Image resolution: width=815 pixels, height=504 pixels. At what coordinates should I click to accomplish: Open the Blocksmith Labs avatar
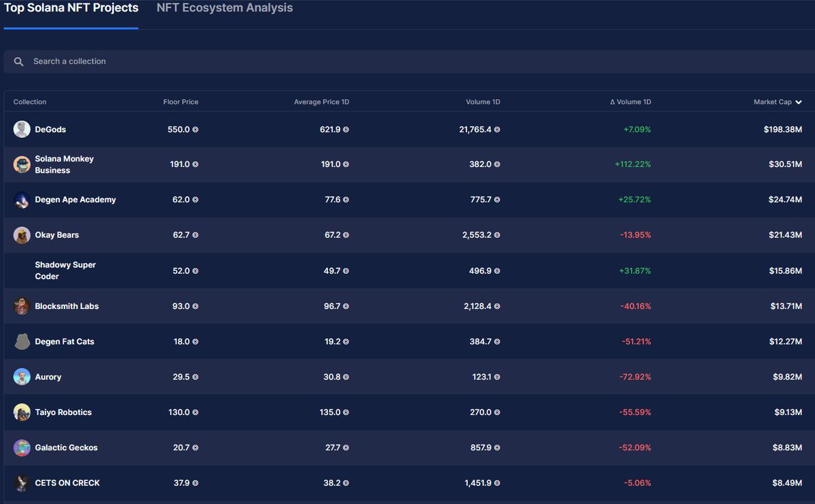pos(22,306)
